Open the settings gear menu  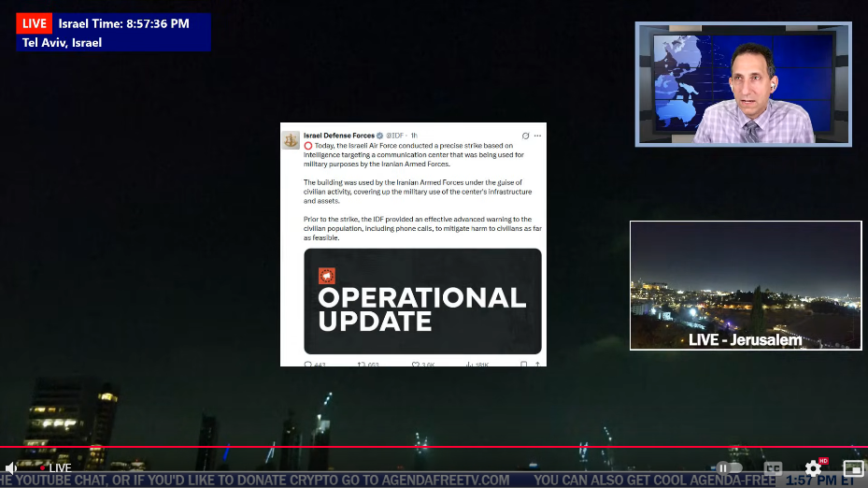tap(813, 468)
